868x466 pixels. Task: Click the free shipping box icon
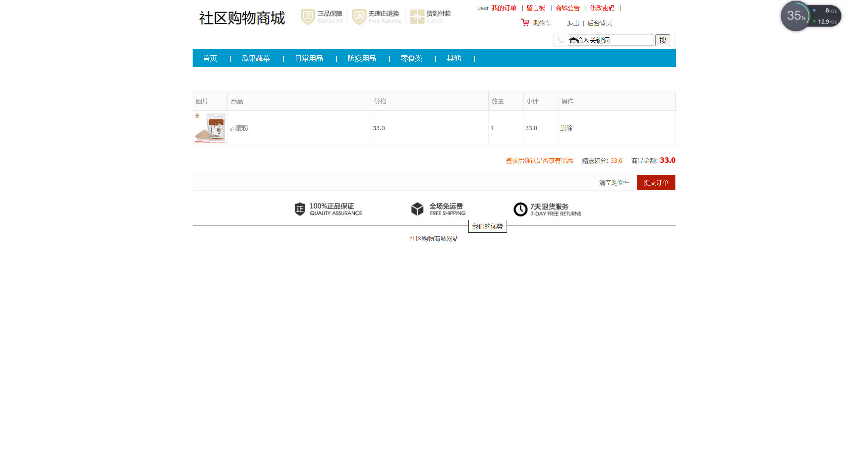(417, 209)
